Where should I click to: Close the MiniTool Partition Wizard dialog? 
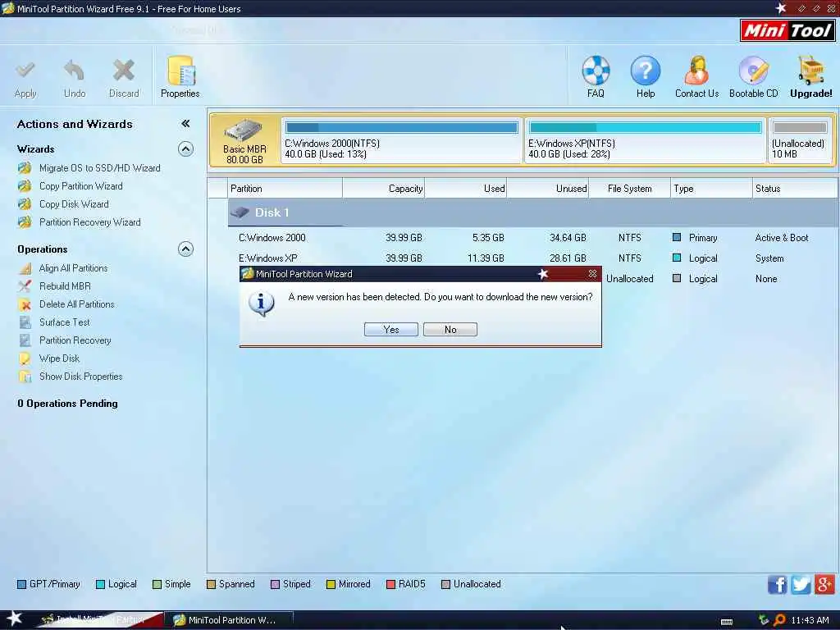pyautogui.click(x=592, y=274)
